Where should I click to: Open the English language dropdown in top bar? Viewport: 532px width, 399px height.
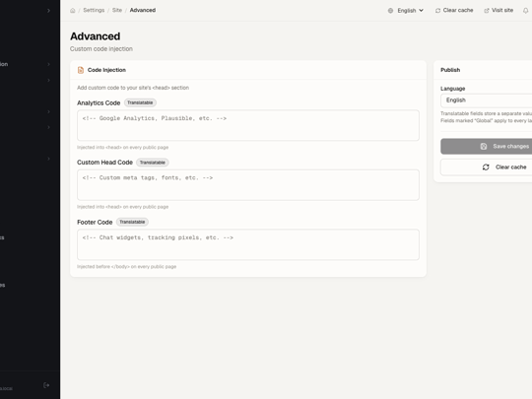(406, 11)
